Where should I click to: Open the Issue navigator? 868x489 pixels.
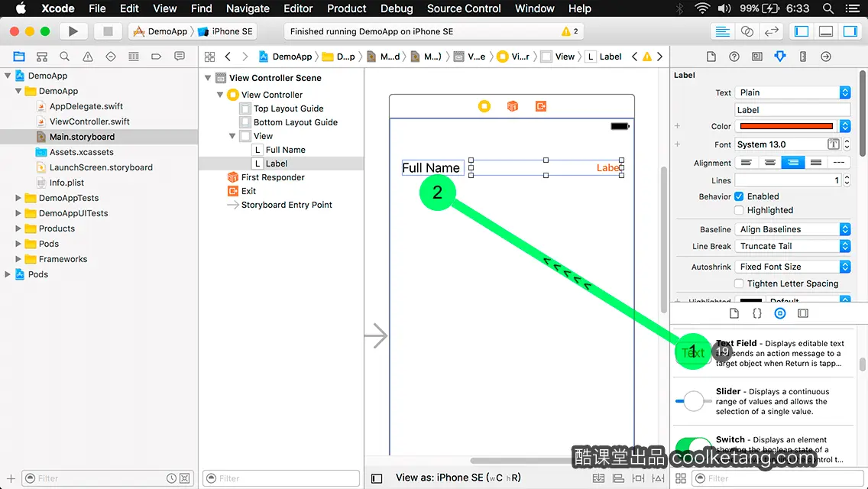87,57
